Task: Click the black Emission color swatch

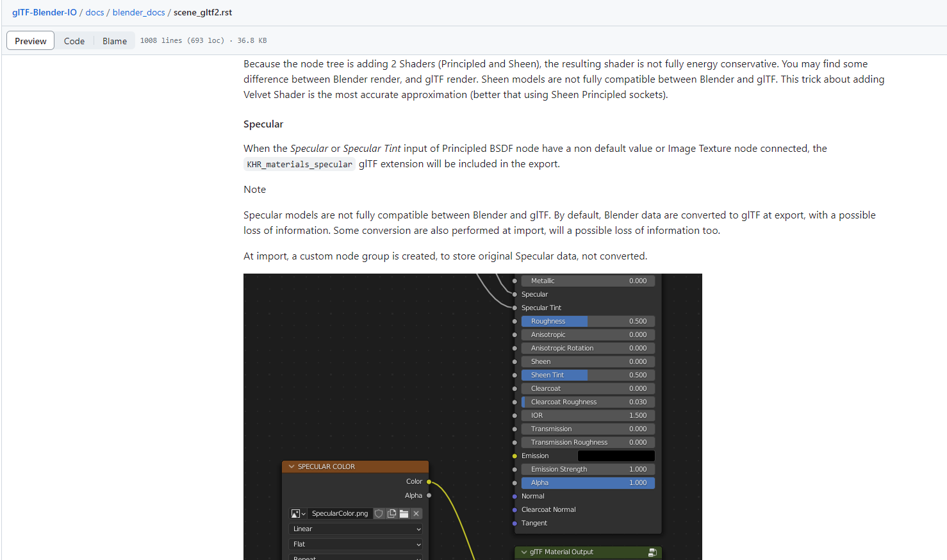Action: pyautogui.click(x=616, y=456)
